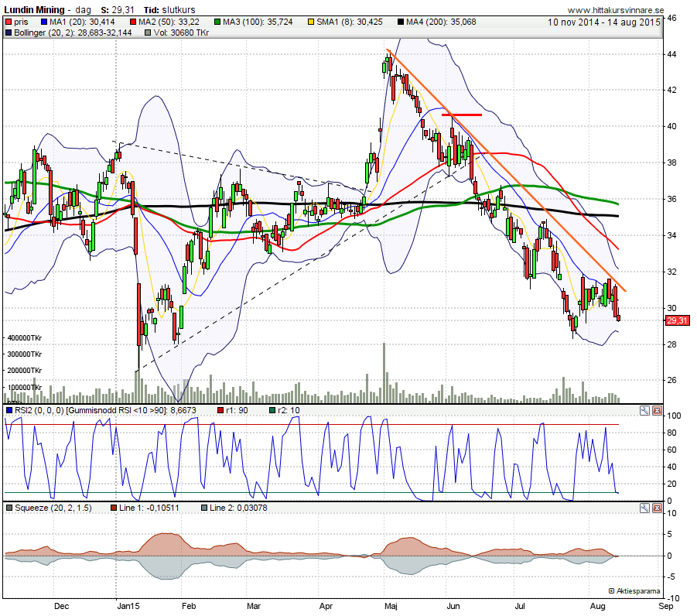This screenshot has height=616, width=697.
Task: Click the 'Sep' month label on time axis
Action: [666, 606]
